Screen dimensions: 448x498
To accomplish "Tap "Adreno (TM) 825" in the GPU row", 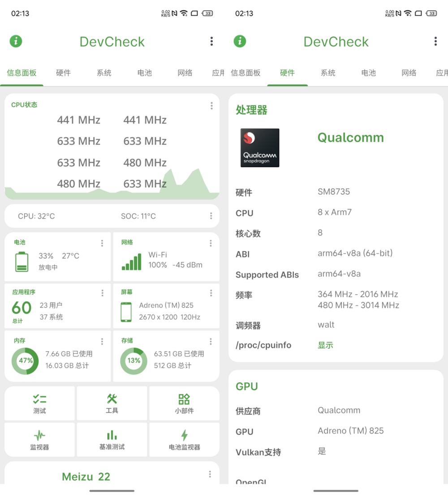I will (351, 431).
